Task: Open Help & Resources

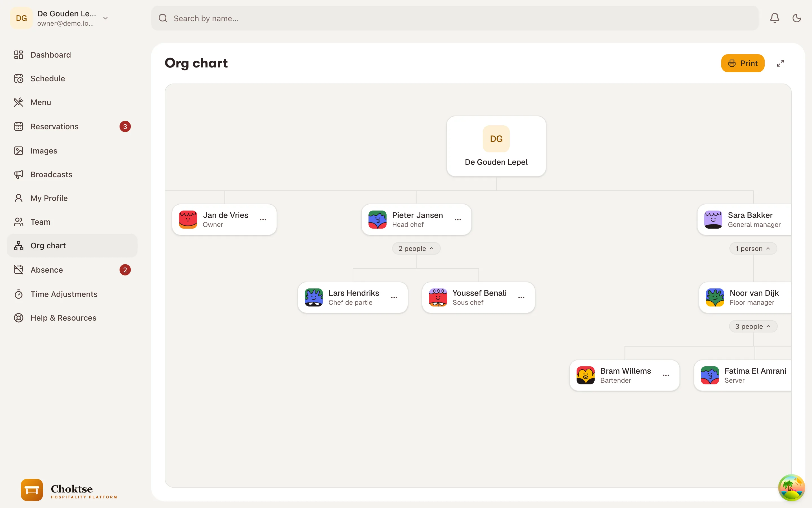Action: (x=72, y=318)
